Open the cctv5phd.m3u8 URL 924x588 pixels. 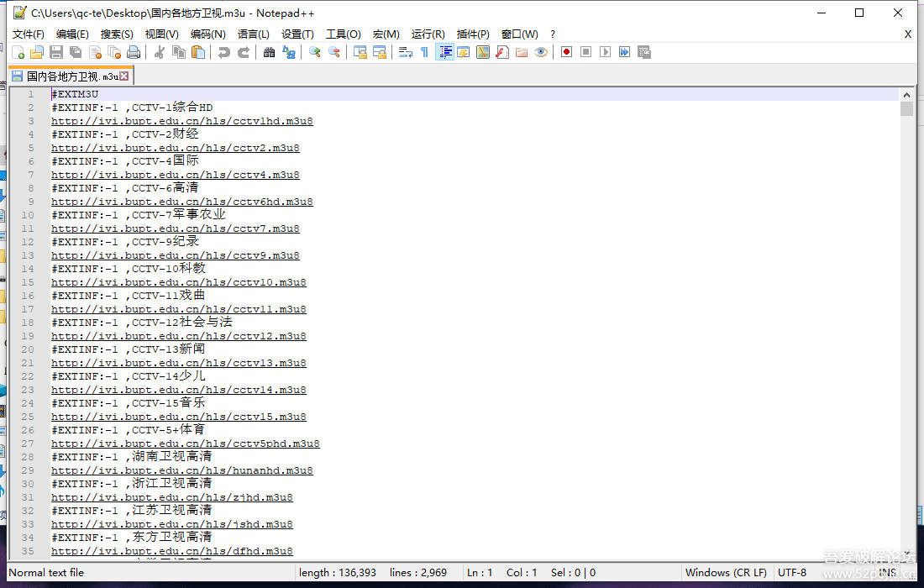coord(186,444)
